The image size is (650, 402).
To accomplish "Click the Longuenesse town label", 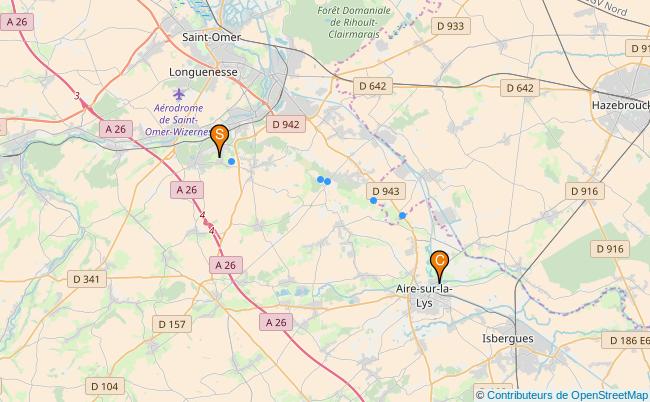I will click(x=203, y=72).
